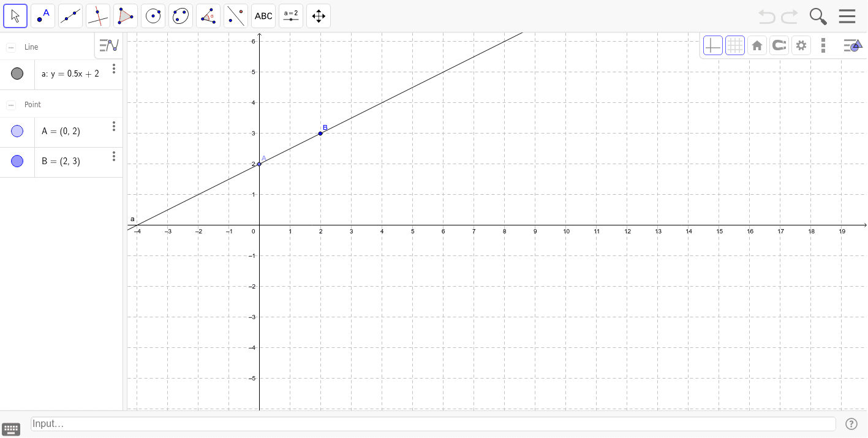Toggle visibility of point B
Viewport: 868px width, 438px height.
pyautogui.click(x=17, y=161)
